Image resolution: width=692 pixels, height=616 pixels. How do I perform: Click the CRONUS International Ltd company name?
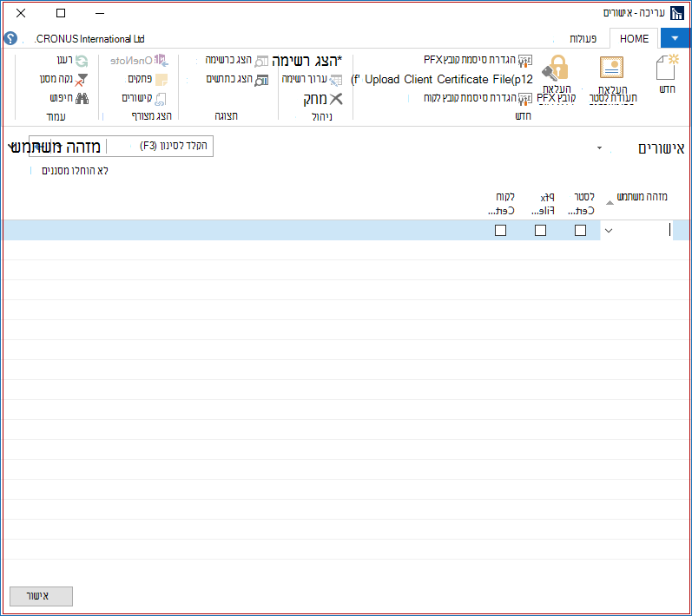[89, 39]
